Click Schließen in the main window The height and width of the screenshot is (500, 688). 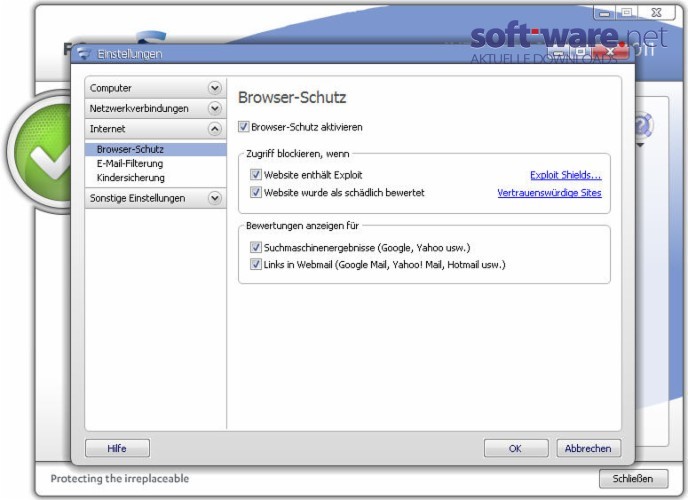coord(633,479)
